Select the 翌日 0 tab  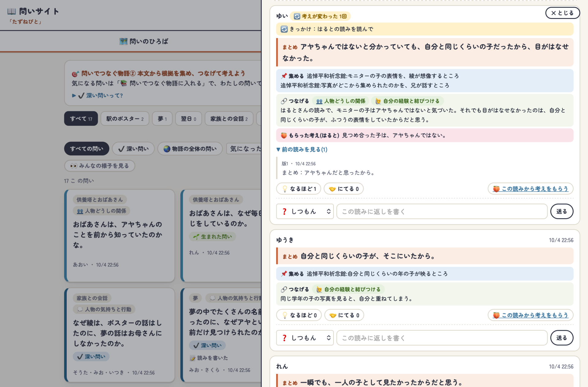point(189,119)
